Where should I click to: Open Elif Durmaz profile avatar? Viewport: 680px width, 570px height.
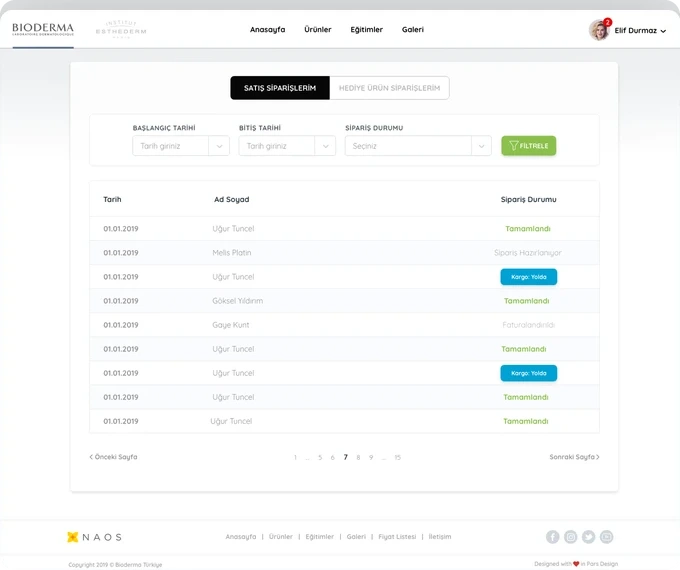(x=599, y=30)
